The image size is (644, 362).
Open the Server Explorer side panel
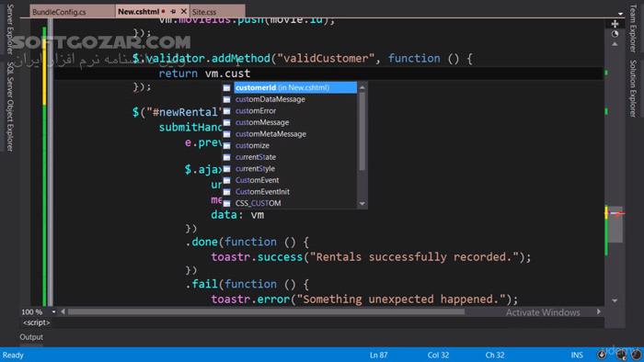click(x=10, y=29)
